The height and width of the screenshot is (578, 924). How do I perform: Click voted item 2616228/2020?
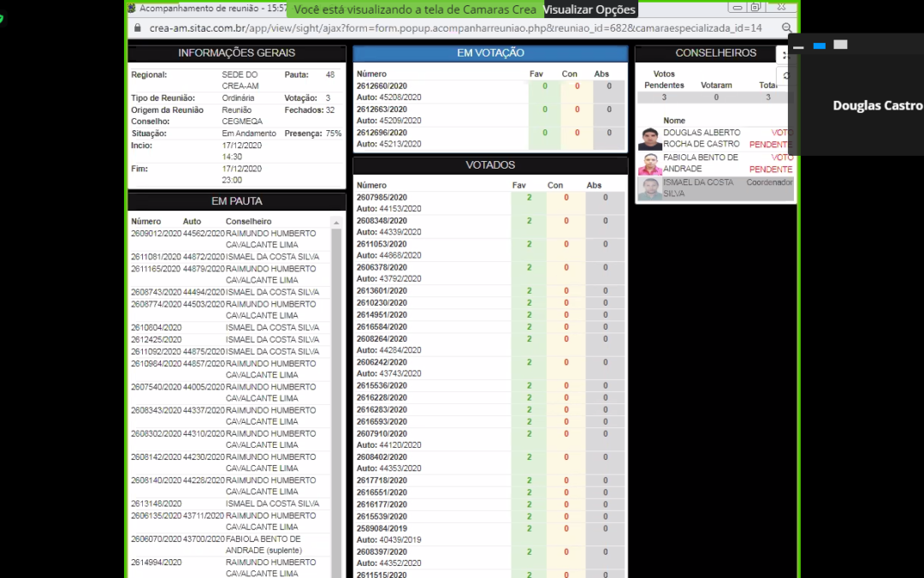pos(382,398)
